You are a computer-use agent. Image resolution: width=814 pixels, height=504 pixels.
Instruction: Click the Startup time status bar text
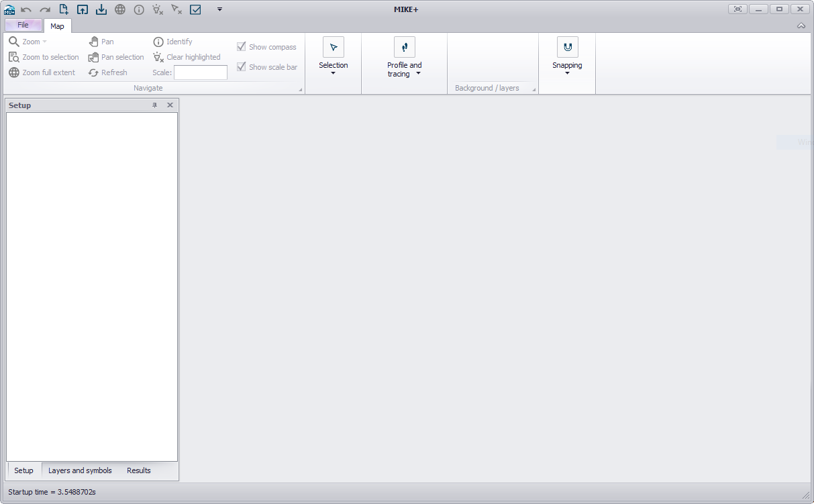52,492
